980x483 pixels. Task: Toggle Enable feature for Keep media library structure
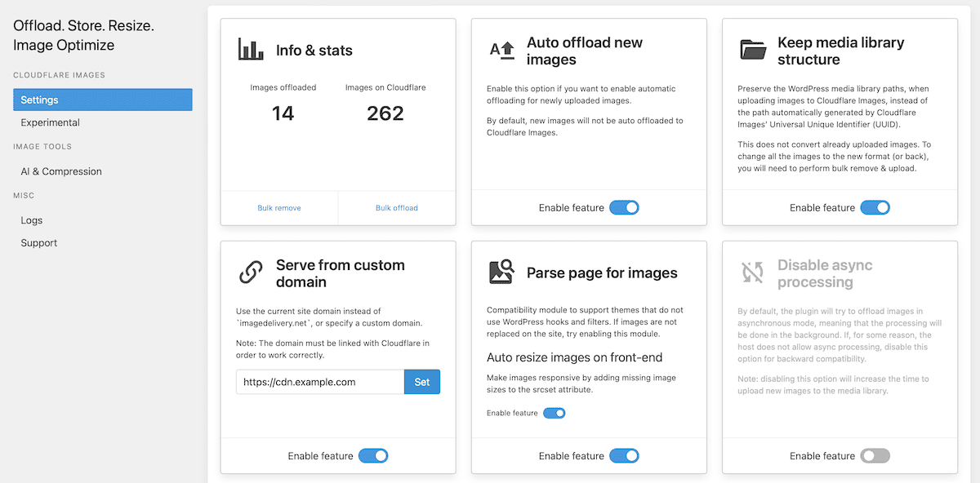click(875, 208)
